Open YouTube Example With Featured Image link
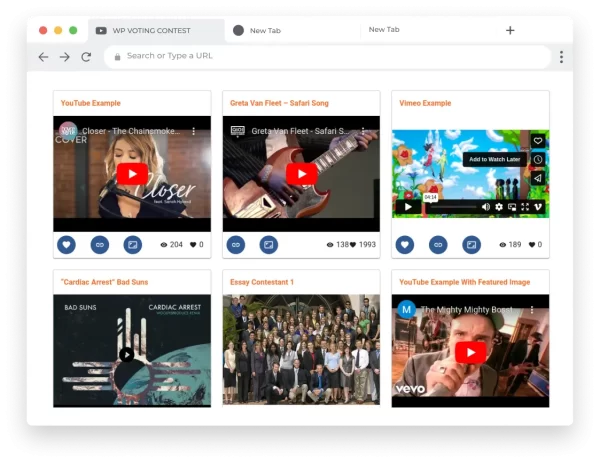 point(465,282)
